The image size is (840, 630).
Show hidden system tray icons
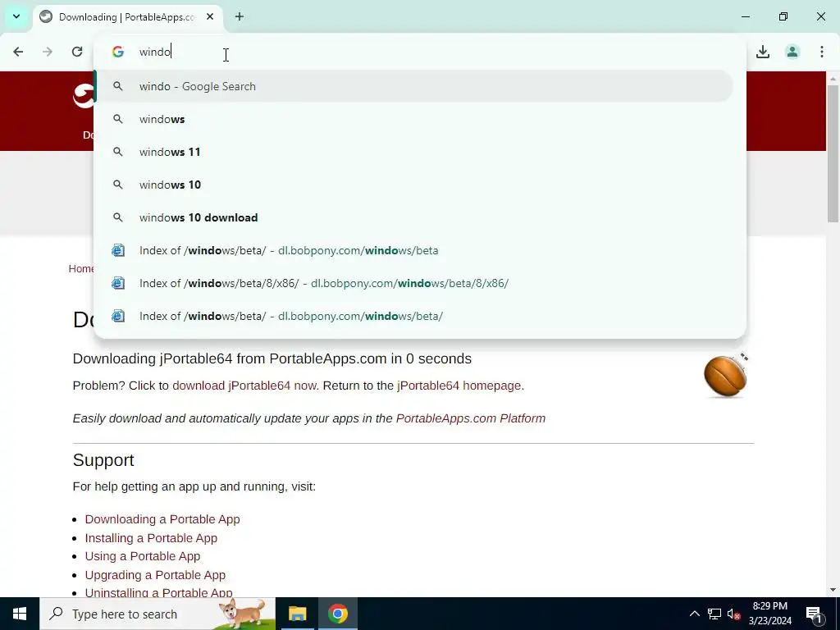[x=694, y=614]
